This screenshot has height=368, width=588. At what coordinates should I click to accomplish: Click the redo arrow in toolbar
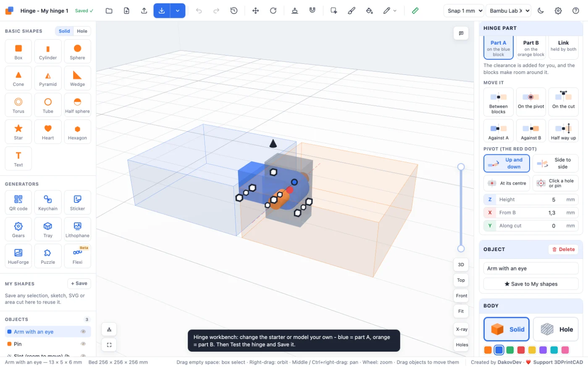[216, 11]
